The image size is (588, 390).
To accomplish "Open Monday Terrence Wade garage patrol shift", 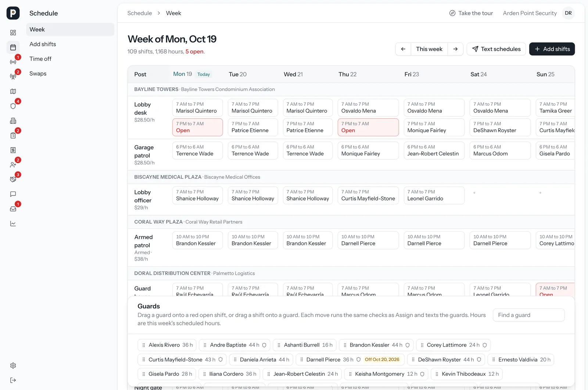I will tap(198, 151).
